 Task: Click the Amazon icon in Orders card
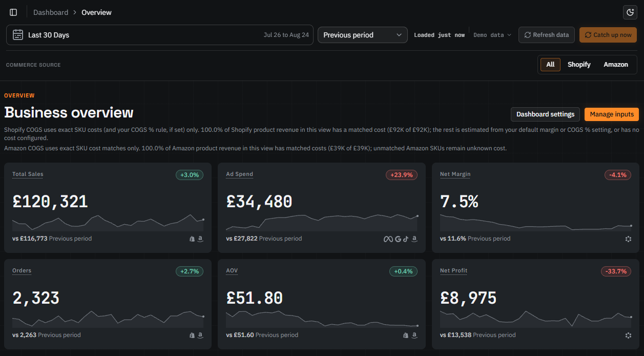click(x=200, y=335)
